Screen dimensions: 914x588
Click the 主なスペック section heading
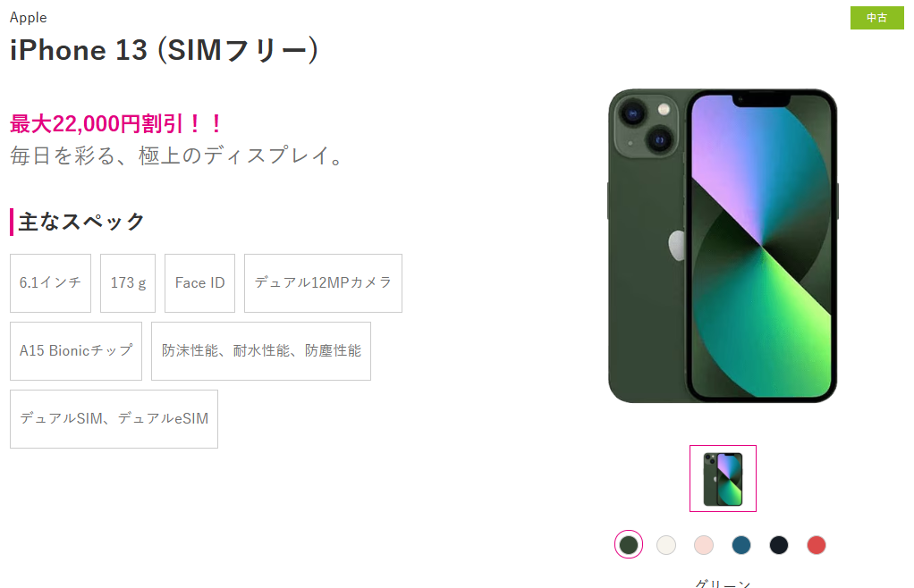click(80, 222)
